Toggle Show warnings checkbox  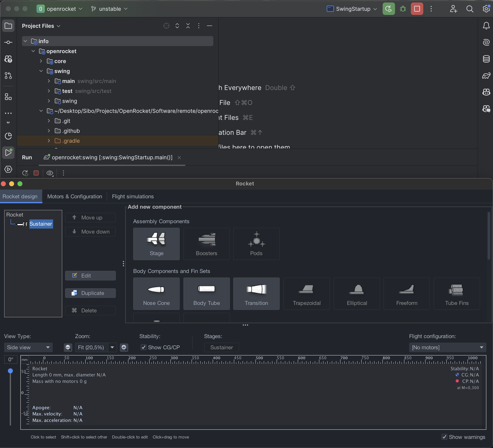pyautogui.click(x=444, y=437)
